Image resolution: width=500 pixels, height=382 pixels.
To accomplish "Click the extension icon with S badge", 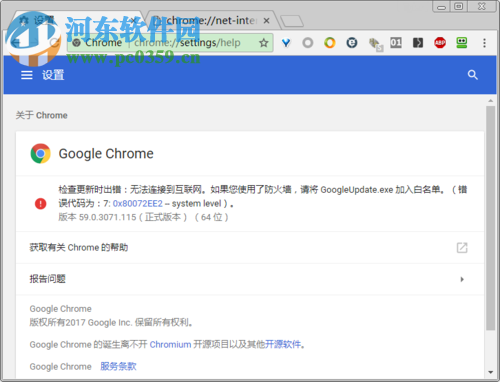I will point(375,44).
